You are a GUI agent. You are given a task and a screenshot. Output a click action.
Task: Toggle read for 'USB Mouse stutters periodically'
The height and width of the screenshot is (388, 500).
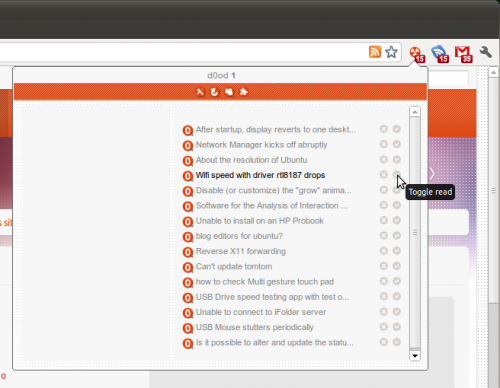[397, 327]
